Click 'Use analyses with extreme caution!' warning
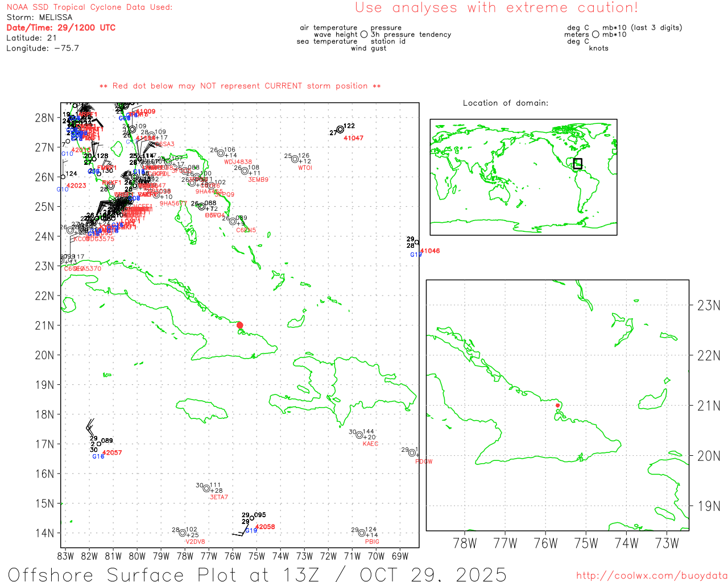Image resolution: width=728 pixels, height=582 pixels. [497, 8]
